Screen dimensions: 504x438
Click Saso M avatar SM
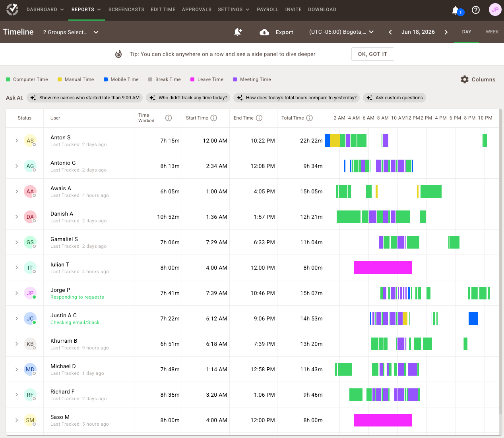click(x=30, y=420)
